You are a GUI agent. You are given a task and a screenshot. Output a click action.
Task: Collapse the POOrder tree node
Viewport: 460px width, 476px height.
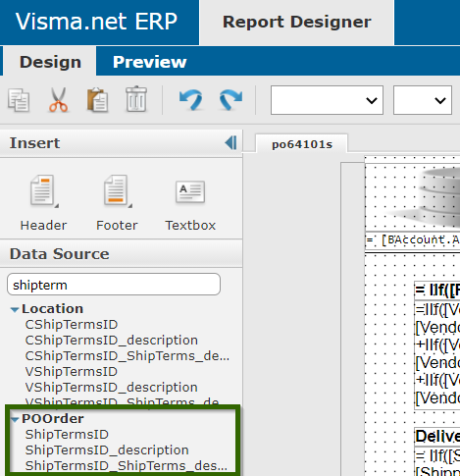pyautogui.click(x=14, y=419)
